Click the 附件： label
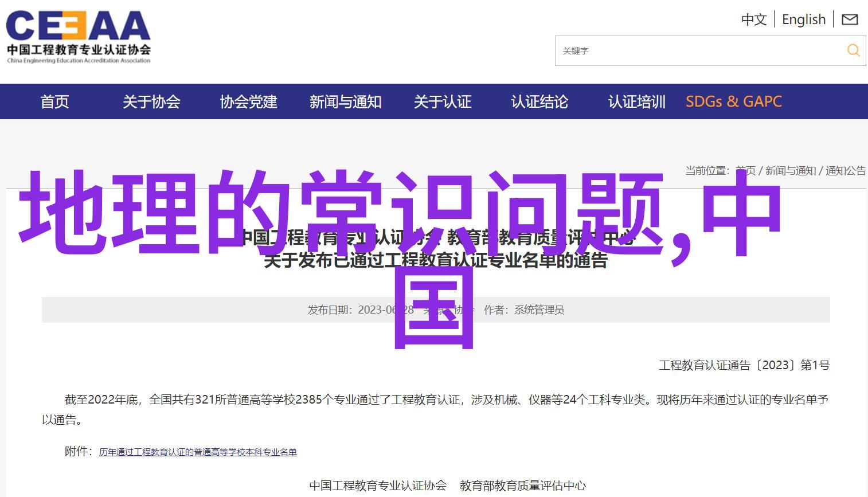This screenshot has width=868, height=497. tap(79, 452)
